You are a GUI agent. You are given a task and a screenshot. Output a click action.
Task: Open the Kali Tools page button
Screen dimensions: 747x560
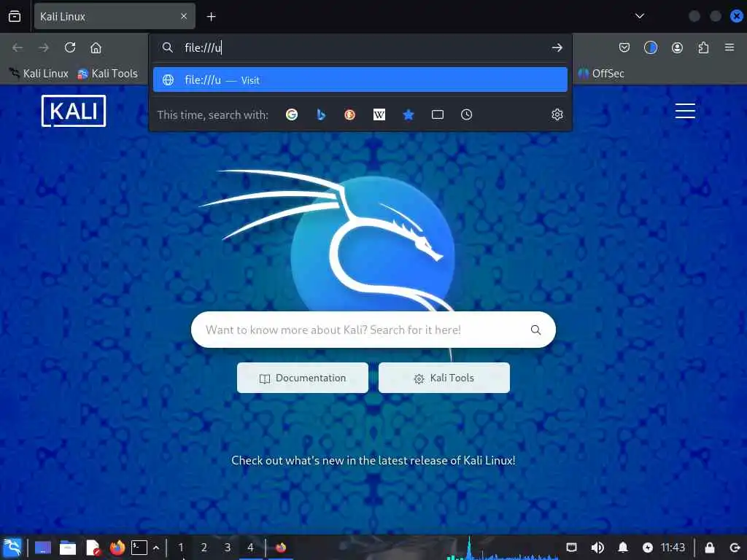(x=444, y=378)
